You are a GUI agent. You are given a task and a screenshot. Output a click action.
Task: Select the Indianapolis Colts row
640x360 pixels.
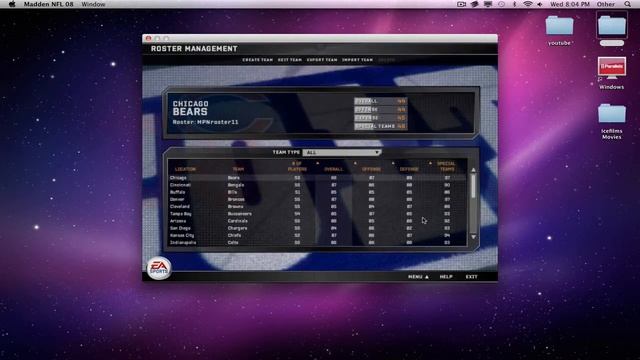tap(317, 242)
